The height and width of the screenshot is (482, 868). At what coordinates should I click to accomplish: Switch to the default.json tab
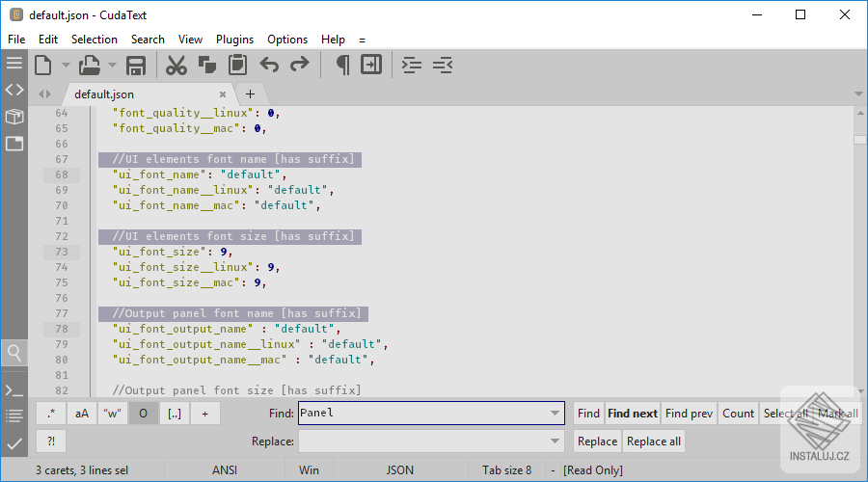(104, 94)
